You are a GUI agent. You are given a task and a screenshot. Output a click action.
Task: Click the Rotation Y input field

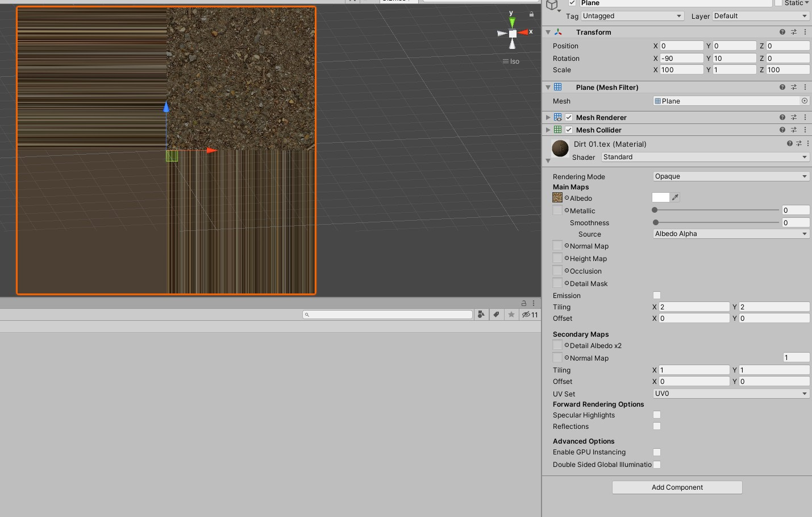point(735,58)
